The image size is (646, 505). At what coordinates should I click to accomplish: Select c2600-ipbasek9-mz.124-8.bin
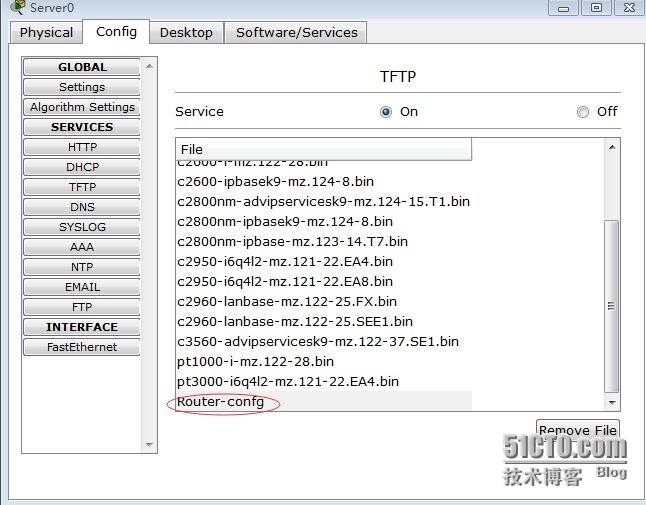coord(324,181)
